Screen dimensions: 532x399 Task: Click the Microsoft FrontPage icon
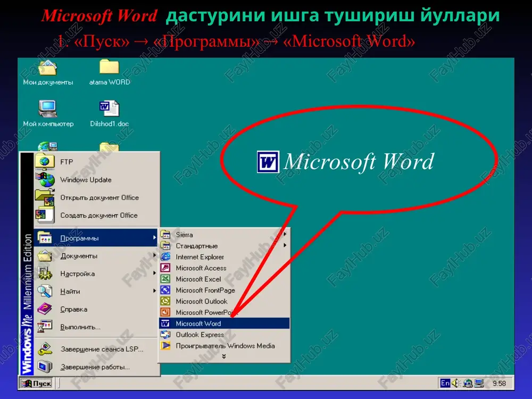point(165,290)
